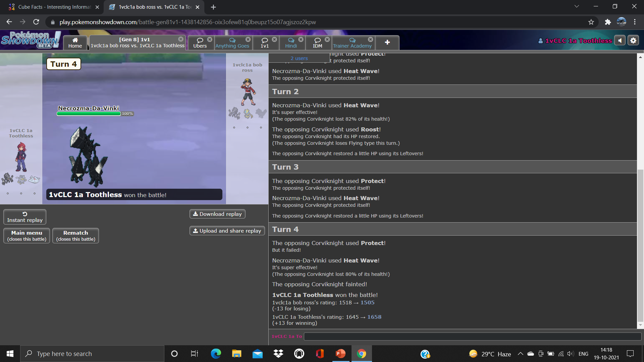Click the Turn 2 heading in log
Screen dimensions: 644x362
285,92
